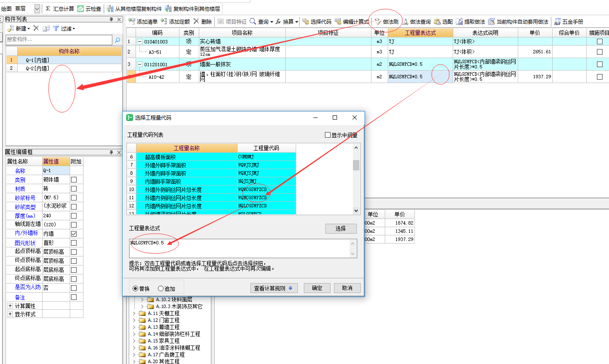Click the 选择代码 tool
Screen dimensions: 609x364
(317, 22)
